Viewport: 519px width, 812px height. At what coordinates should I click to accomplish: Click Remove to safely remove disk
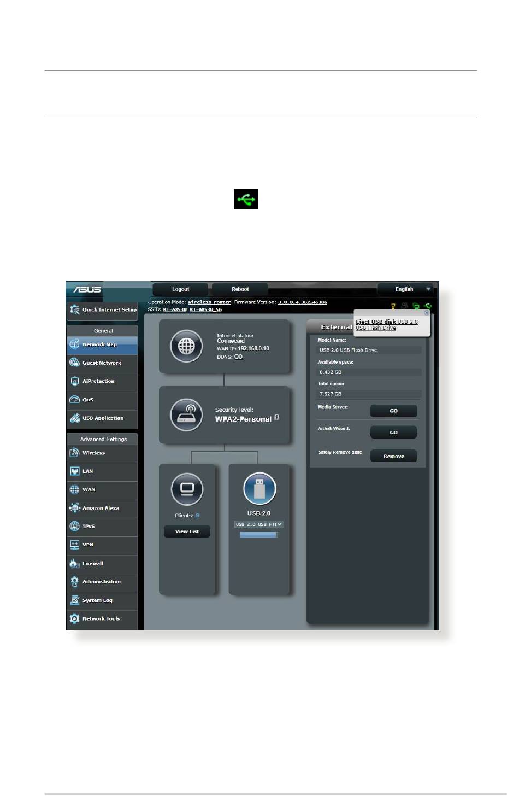(x=393, y=456)
